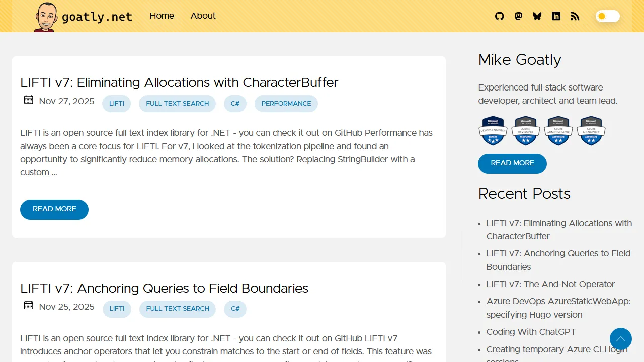The width and height of the screenshot is (644, 362).
Task: Open the LinkedIn profile icon
Action: (x=556, y=16)
